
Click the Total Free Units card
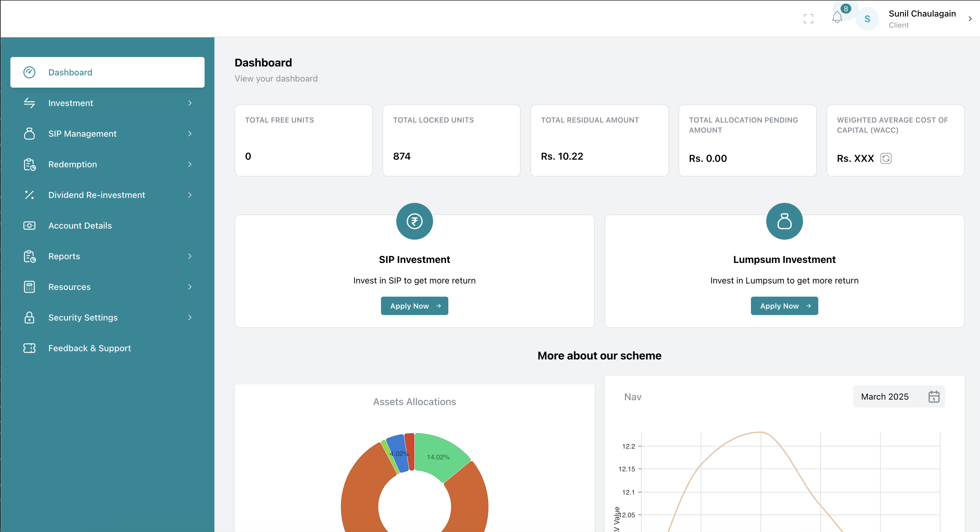click(303, 141)
